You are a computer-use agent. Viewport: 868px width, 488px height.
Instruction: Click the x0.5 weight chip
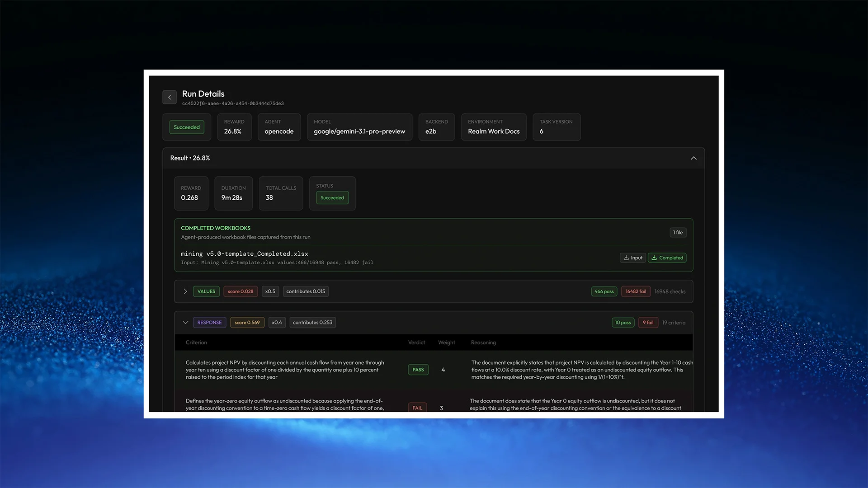[270, 291]
